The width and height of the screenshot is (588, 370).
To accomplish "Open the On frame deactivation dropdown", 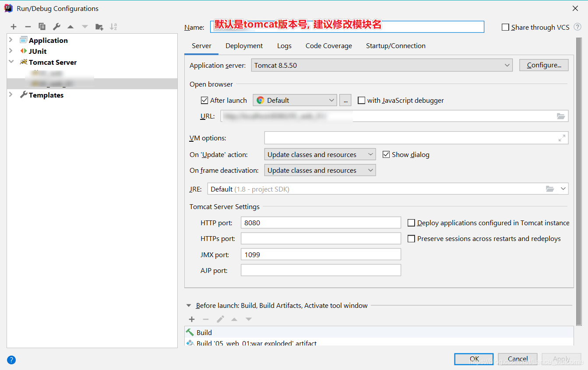I will 320,170.
